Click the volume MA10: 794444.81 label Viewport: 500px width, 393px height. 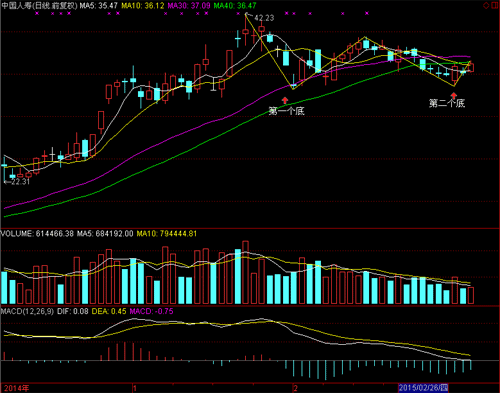tap(167, 234)
